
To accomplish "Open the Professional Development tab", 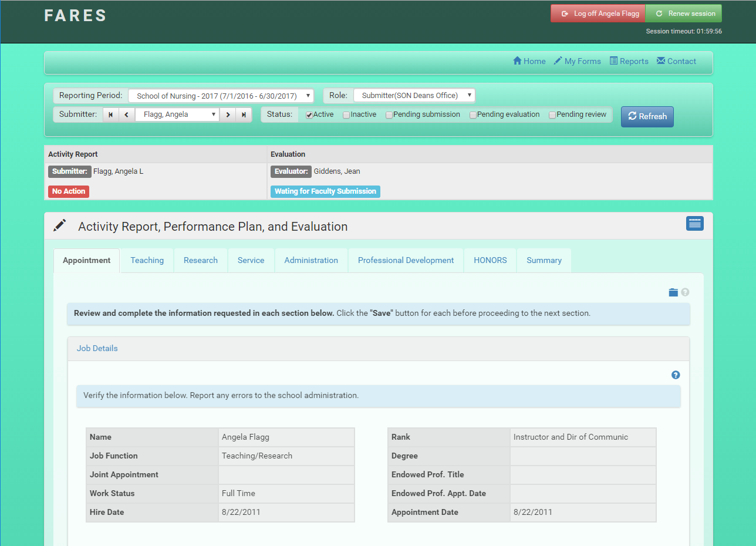I will [x=406, y=260].
